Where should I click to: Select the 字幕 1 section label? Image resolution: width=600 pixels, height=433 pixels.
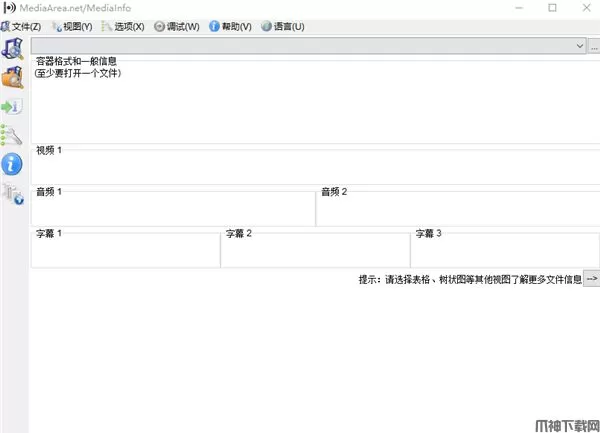tap(49, 233)
